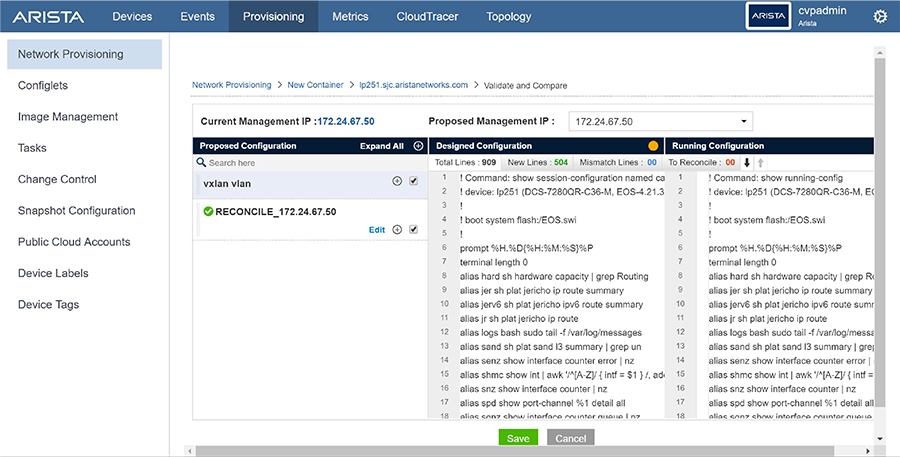
Task: Select Network Provisioning in sidebar
Action: [x=84, y=54]
